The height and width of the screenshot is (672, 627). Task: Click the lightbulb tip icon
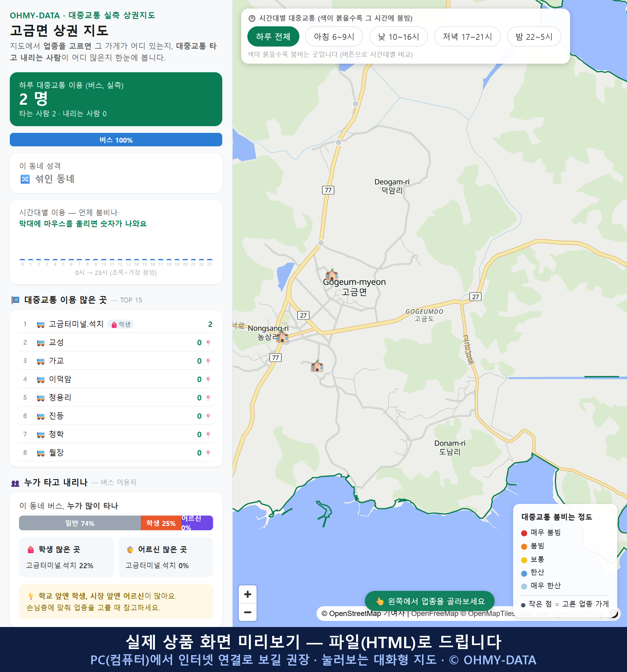coord(31,596)
